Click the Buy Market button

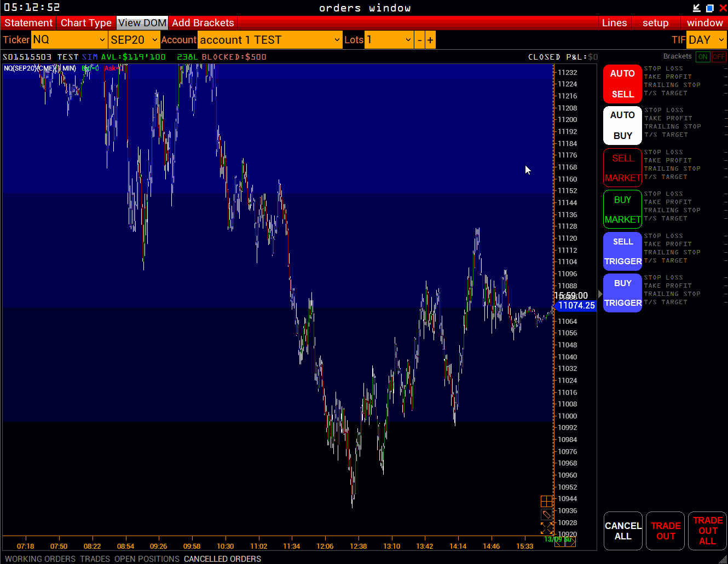[622, 210]
